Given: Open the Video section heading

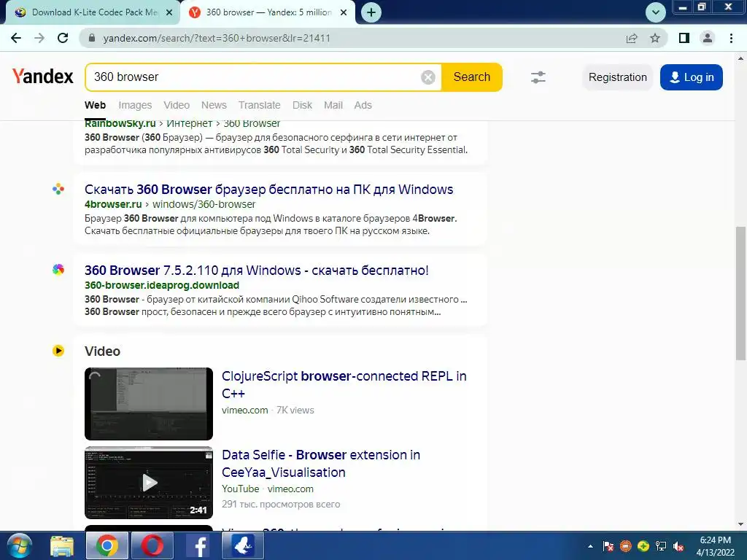Looking at the screenshot, I should (102, 351).
